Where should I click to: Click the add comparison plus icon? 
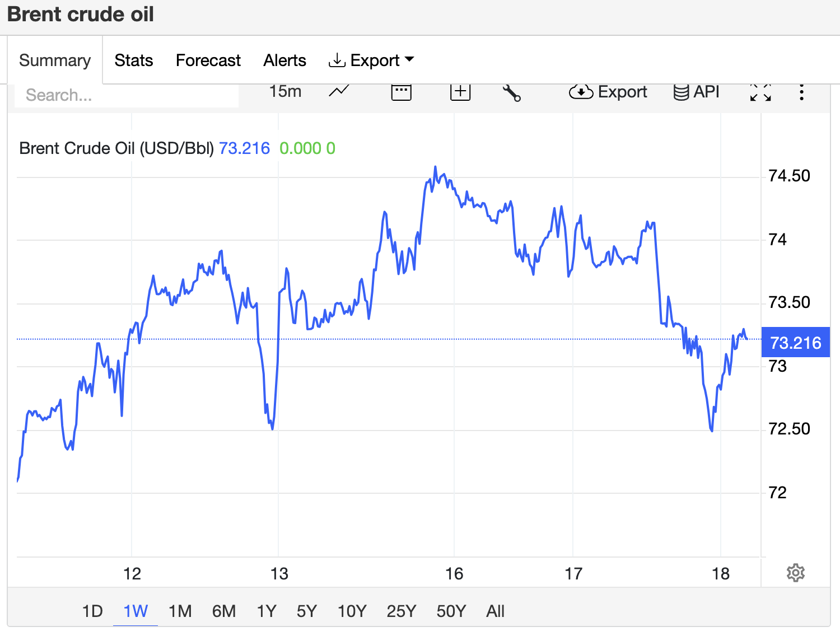coord(460,92)
